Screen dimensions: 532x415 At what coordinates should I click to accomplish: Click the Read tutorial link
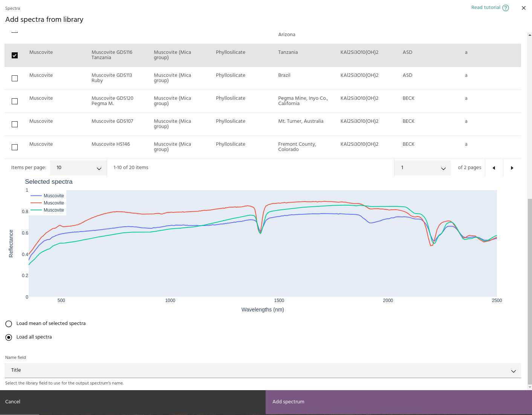486,8
